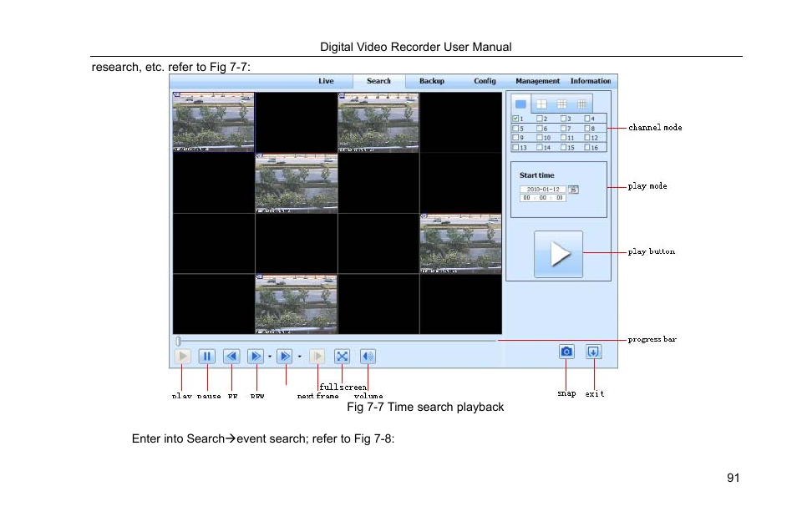Click the first fast-forward double-arrow button
This screenshot has height=532, width=797.
click(x=256, y=357)
